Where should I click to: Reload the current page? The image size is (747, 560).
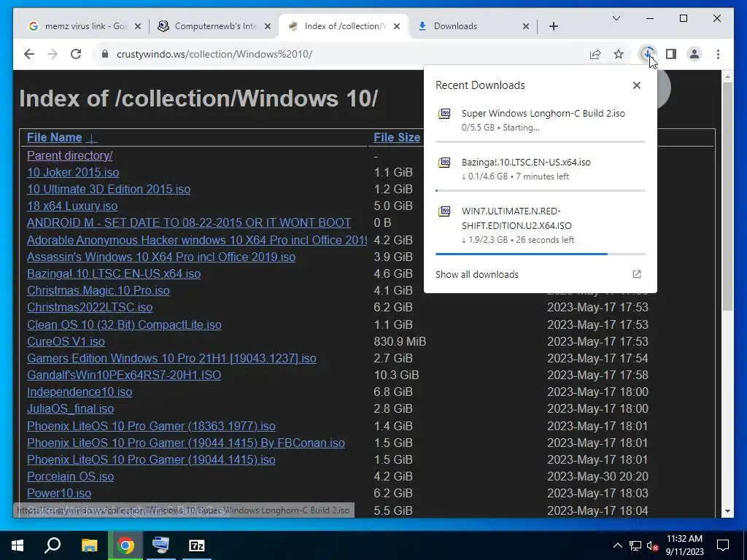[76, 54]
